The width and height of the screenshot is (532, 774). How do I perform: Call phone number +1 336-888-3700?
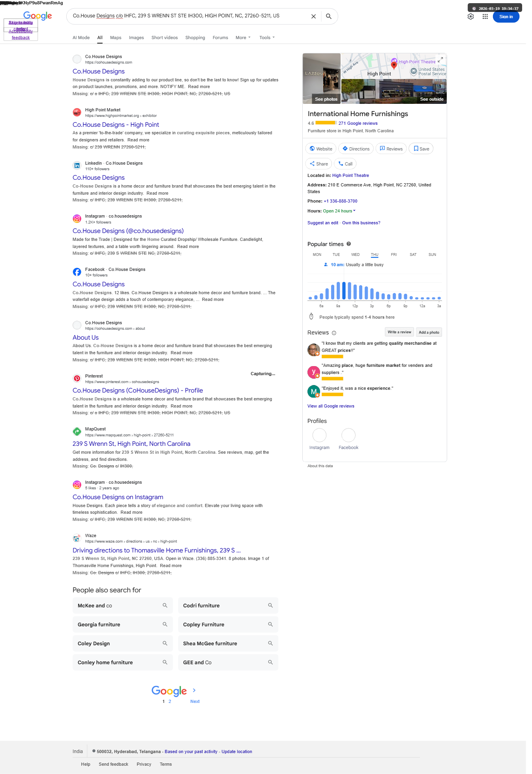coord(341,201)
